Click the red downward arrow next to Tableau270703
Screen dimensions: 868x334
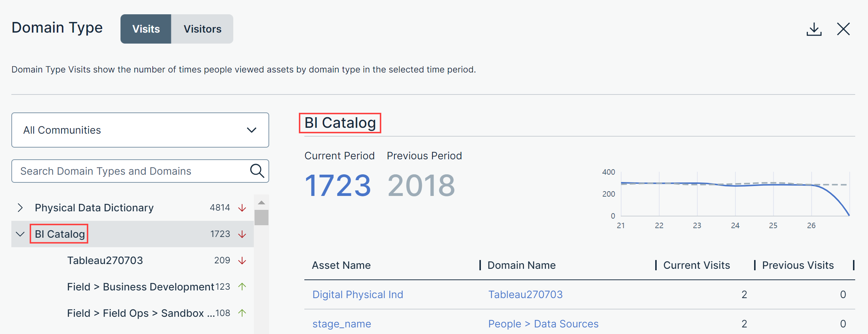(242, 260)
